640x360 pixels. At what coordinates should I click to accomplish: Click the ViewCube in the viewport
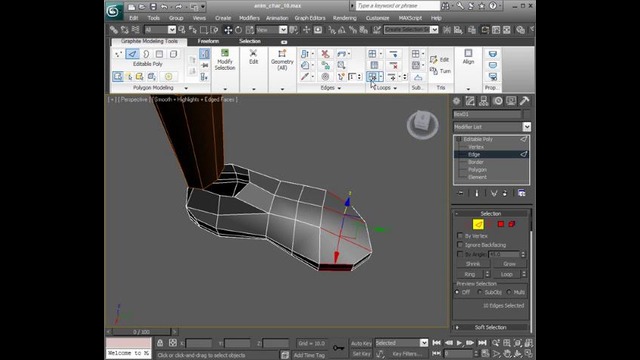(422, 124)
